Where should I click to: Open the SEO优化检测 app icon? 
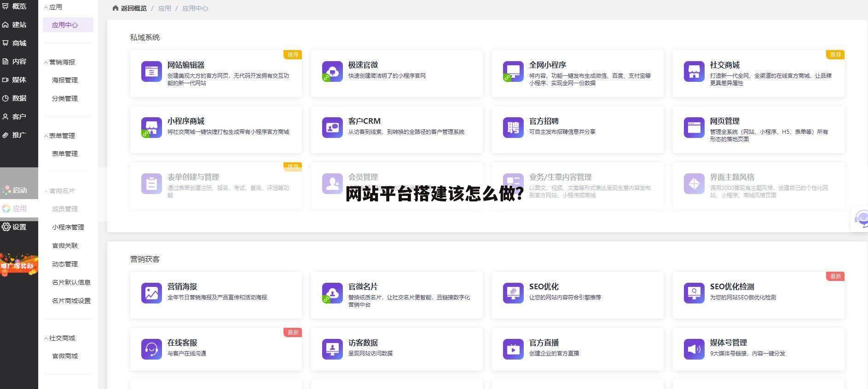point(694,293)
